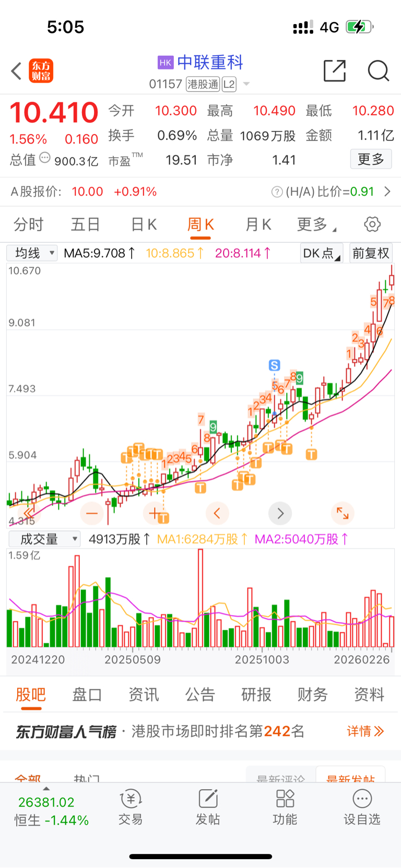Open the search magnifier icon
The width and height of the screenshot is (401, 868).
point(379,70)
